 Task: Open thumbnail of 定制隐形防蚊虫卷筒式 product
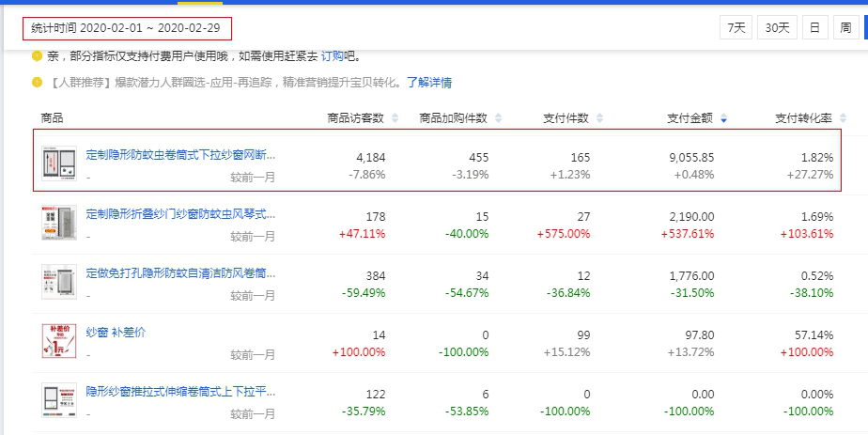tap(58, 163)
